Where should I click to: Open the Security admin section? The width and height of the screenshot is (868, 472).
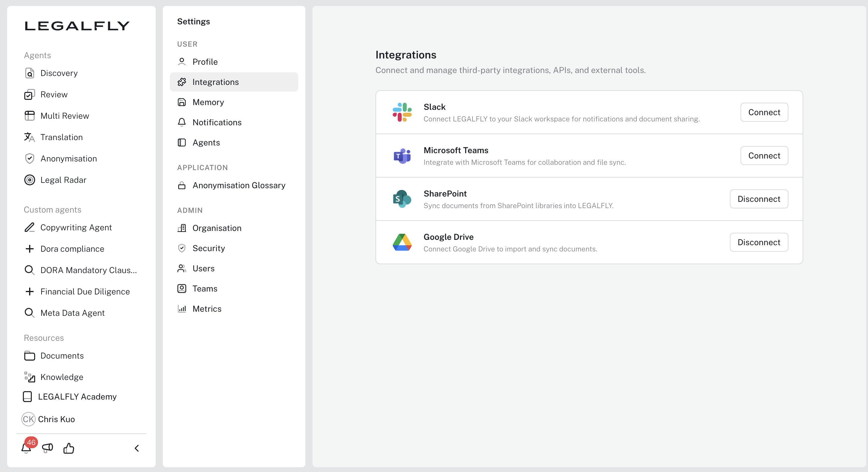pyautogui.click(x=208, y=248)
